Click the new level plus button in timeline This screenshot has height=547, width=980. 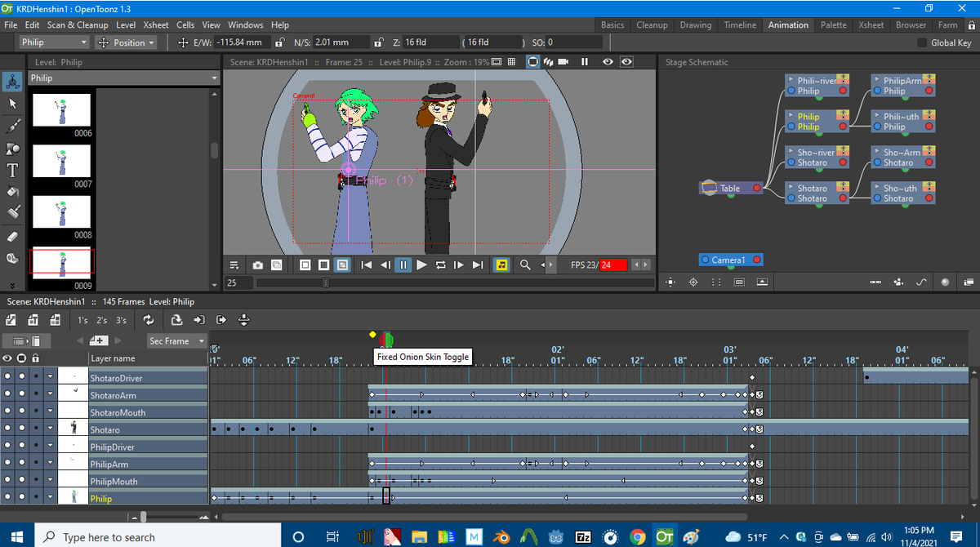(98, 340)
